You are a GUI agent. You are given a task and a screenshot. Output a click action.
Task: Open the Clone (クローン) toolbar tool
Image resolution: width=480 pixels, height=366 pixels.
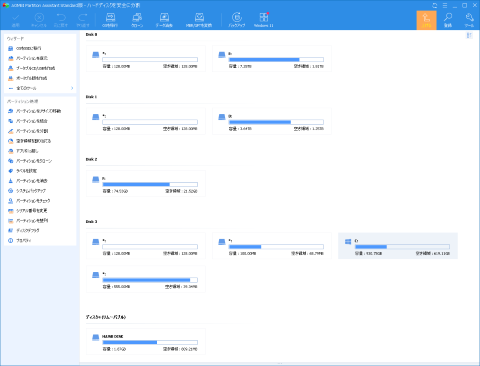(137, 20)
